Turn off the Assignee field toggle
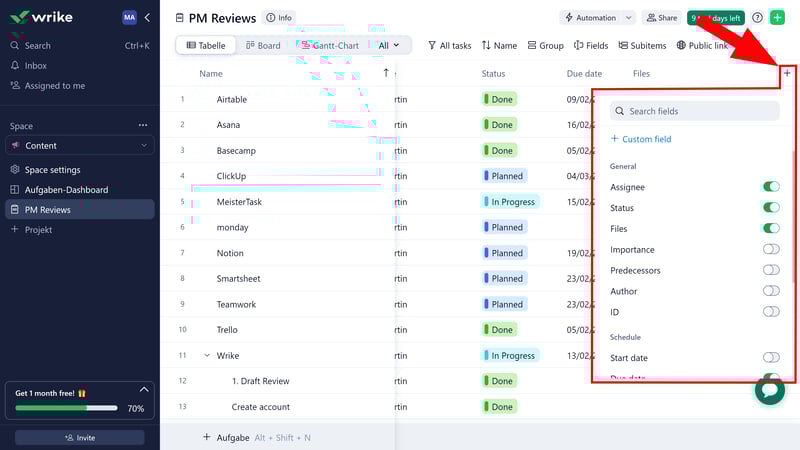The width and height of the screenshot is (800, 450). click(x=771, y=186)
